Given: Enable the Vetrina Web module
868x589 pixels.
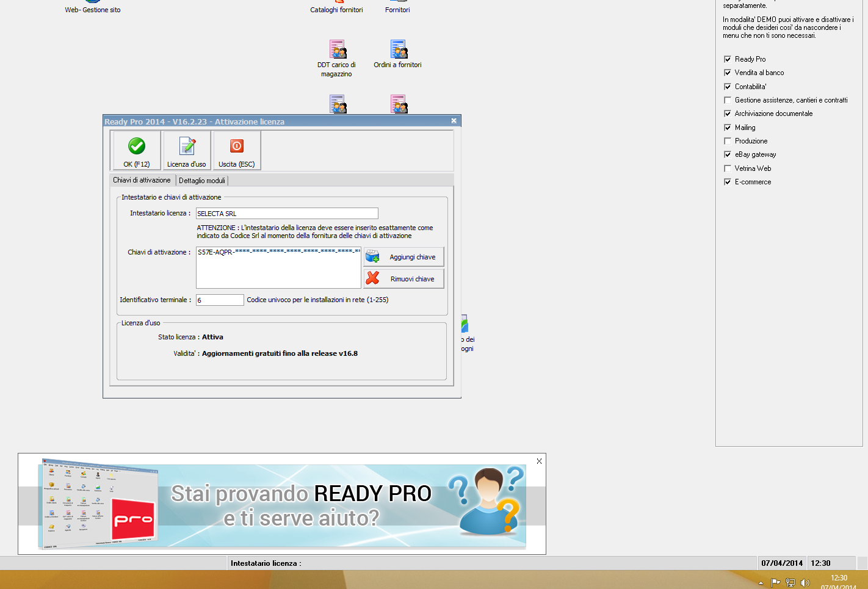Looking at the screenshot, I should 728,168.
